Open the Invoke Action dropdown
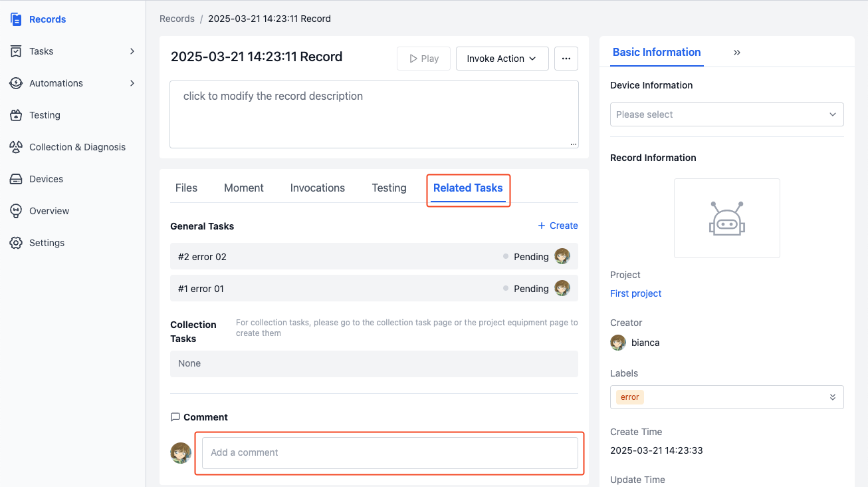This screenshot has height=487, width=868. pyautogui.click(x=502, y=59)
